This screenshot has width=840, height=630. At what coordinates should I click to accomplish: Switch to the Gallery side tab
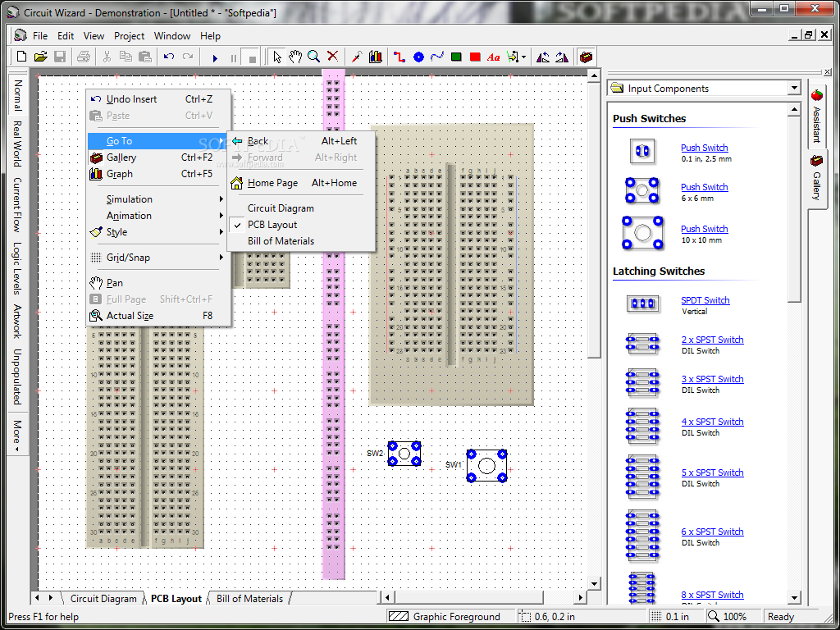(x=816, y=178)
